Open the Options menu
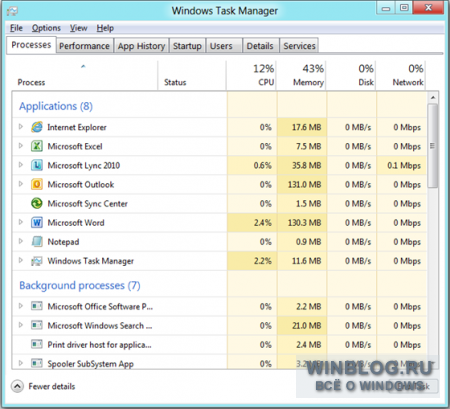This screenshot has width=450, height=409. (x=46, y=28)
